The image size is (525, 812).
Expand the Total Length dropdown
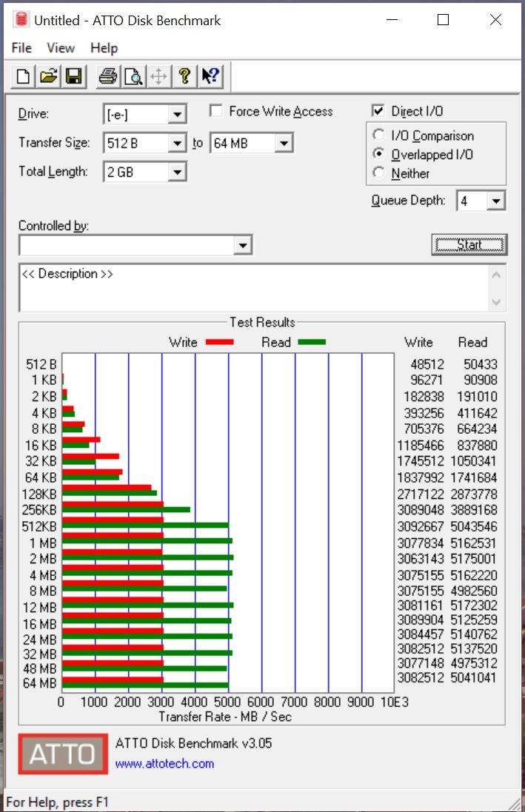tap(177, 172)
